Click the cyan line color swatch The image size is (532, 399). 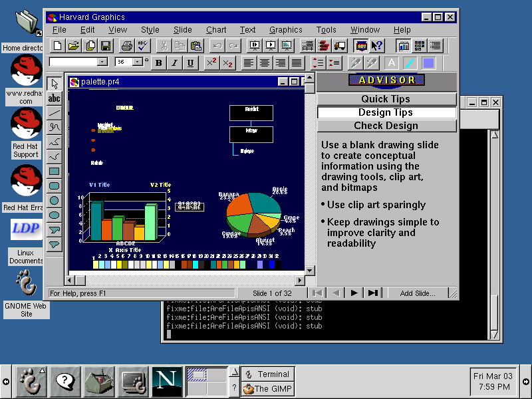(410, 63)
